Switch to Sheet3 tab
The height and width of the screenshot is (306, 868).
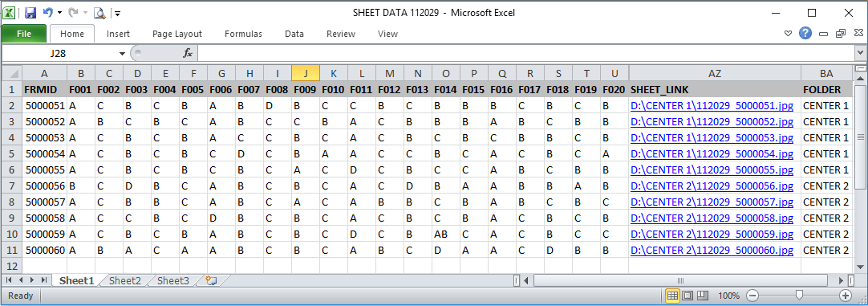click(x=172, y=280)
